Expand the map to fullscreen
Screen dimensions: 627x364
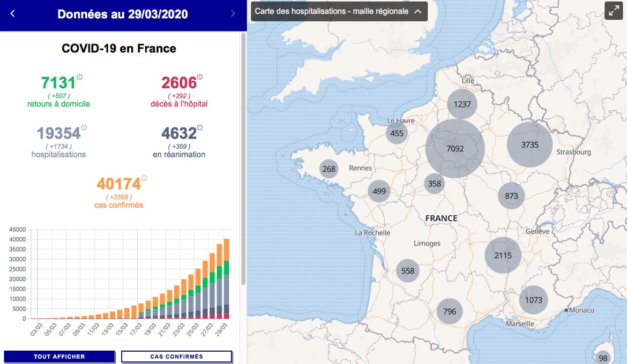point(614,11)
